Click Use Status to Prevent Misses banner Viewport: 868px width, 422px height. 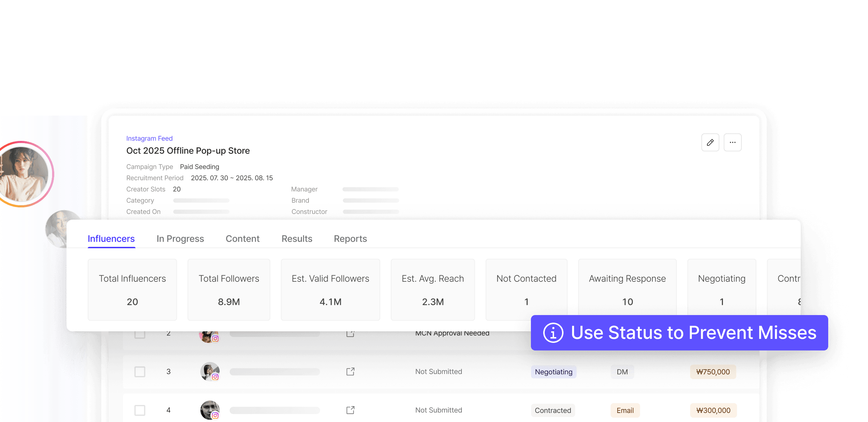click(693, 333)
